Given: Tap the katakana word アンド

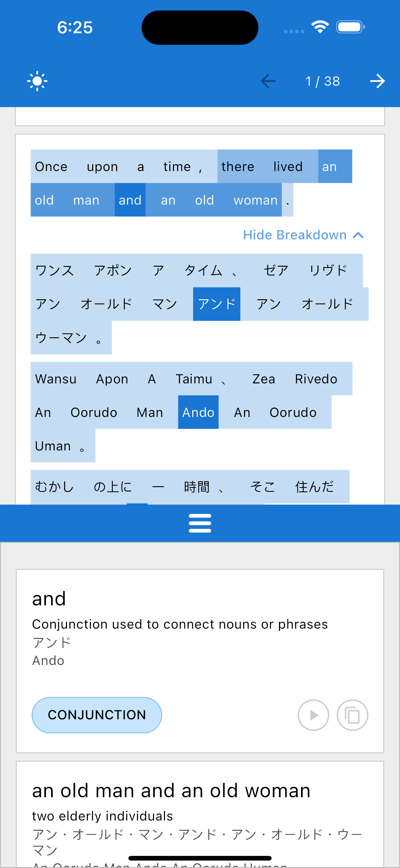Looking at the screenshot, I should 216,304.
